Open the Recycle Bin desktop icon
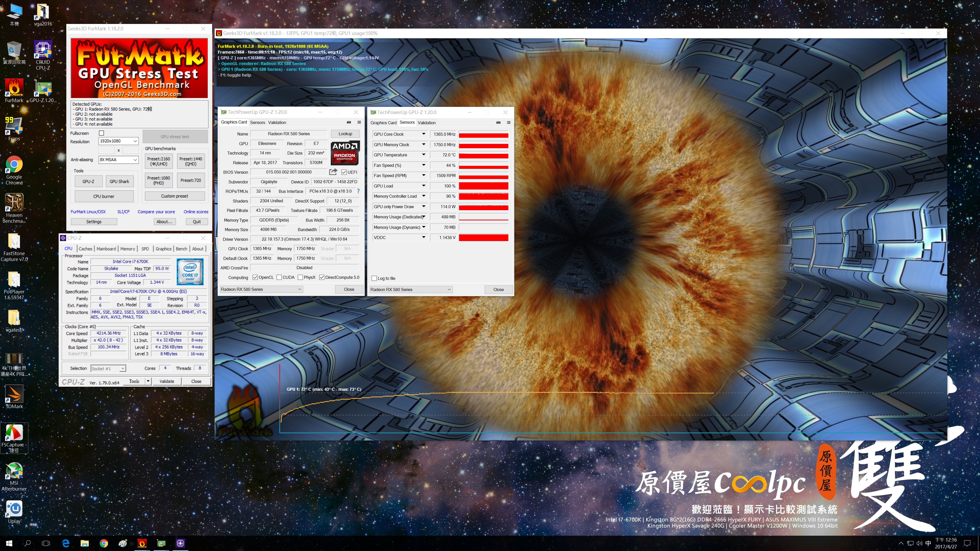This screenshot has width=980, height=551. coord(14,53)
